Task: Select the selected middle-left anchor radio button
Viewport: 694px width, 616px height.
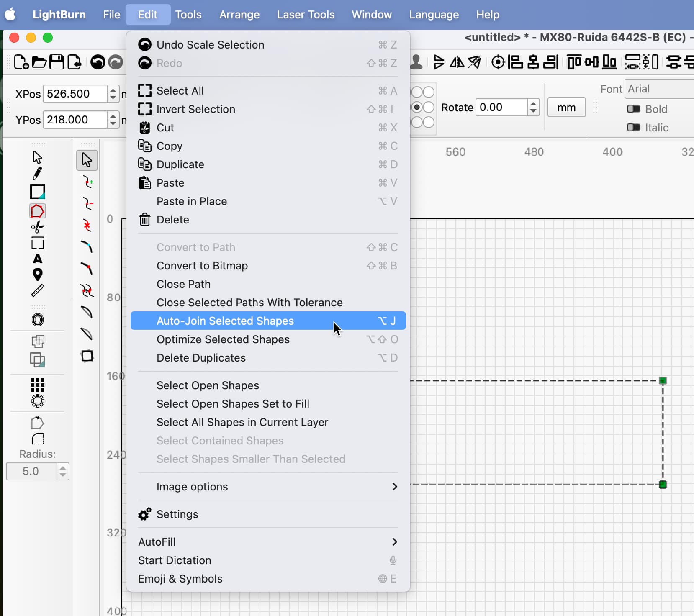Action: point(417,107)
